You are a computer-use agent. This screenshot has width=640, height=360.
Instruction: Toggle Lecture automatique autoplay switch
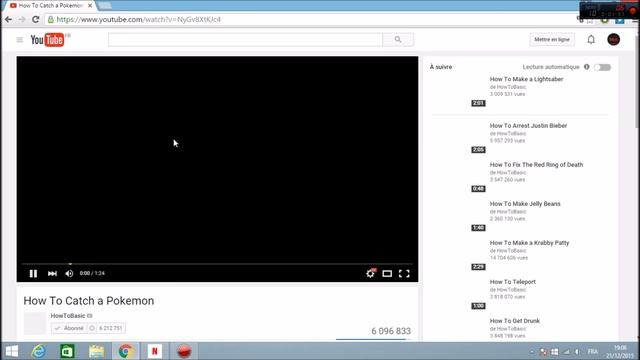coord(602,67)
